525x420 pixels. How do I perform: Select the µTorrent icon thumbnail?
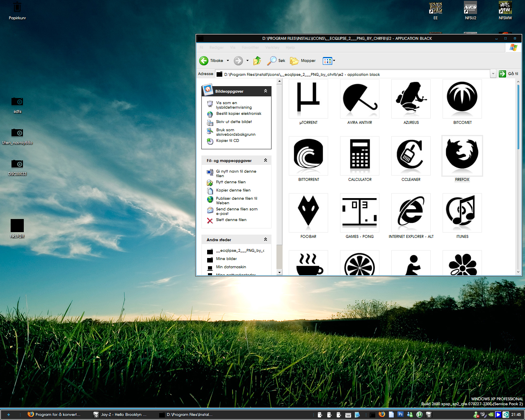308,99
